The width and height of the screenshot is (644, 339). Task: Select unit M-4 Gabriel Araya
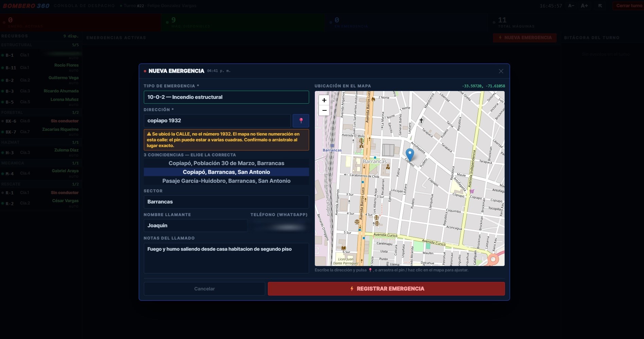tap(41, 173)
